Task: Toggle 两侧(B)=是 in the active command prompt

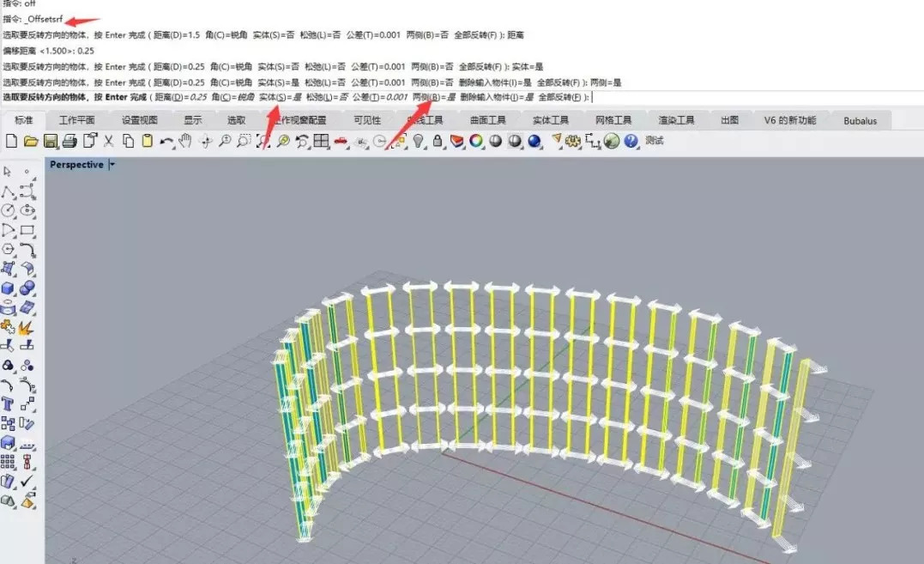Action: 433,98
